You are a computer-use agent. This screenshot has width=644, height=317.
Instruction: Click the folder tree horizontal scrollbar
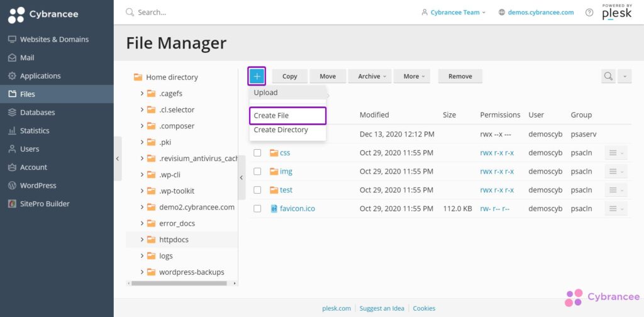coord(179,283)
